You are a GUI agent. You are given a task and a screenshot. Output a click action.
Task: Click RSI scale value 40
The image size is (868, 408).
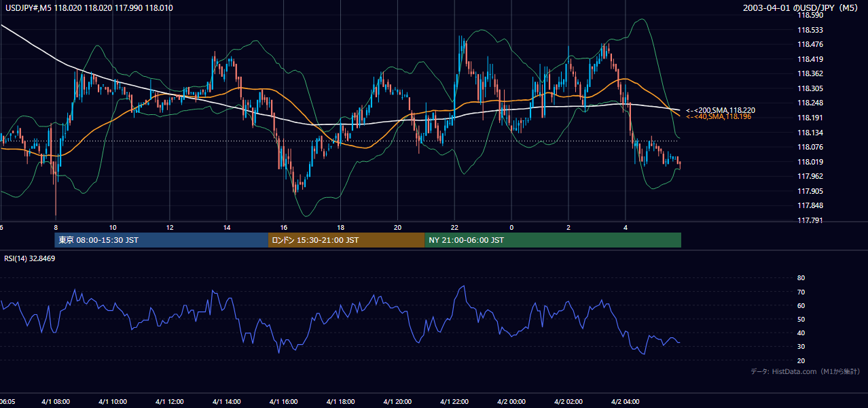tap(801, 333)
